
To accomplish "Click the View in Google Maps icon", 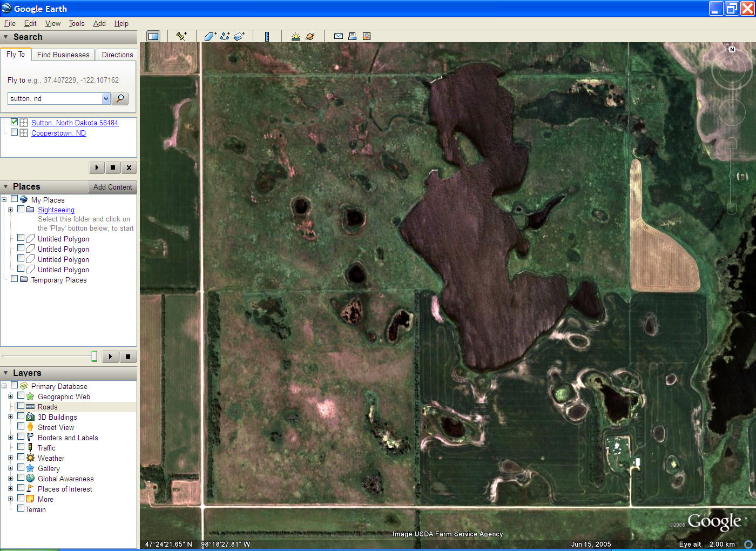I will (367, 36).
